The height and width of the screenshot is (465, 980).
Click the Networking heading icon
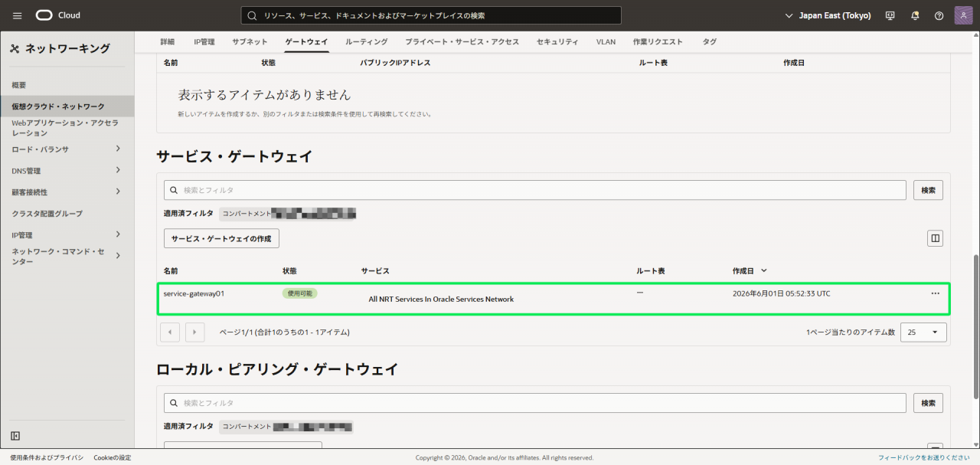click(x=15, y=49)
